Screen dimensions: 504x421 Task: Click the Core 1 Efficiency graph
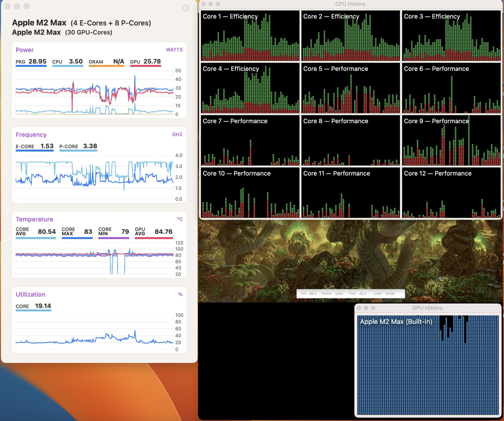point(250,36)
